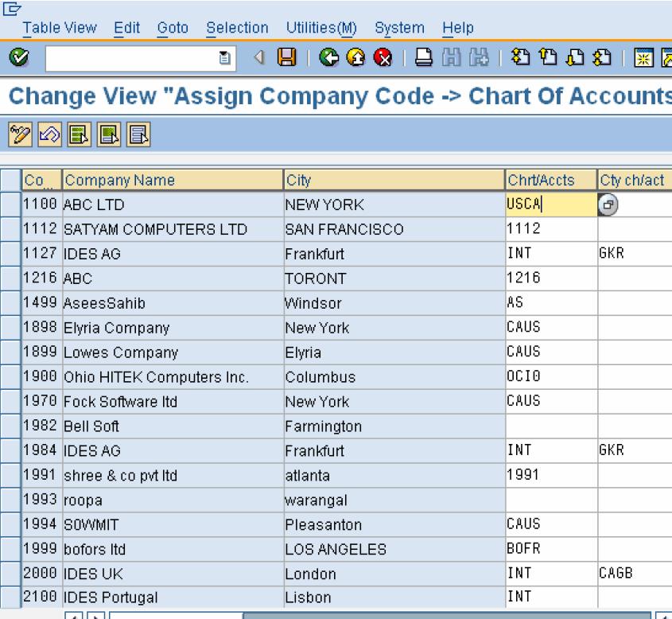Screen dimensions: 672x619
Task: Click the SAP window menu icon at top-left
Action: pos(12,9)
